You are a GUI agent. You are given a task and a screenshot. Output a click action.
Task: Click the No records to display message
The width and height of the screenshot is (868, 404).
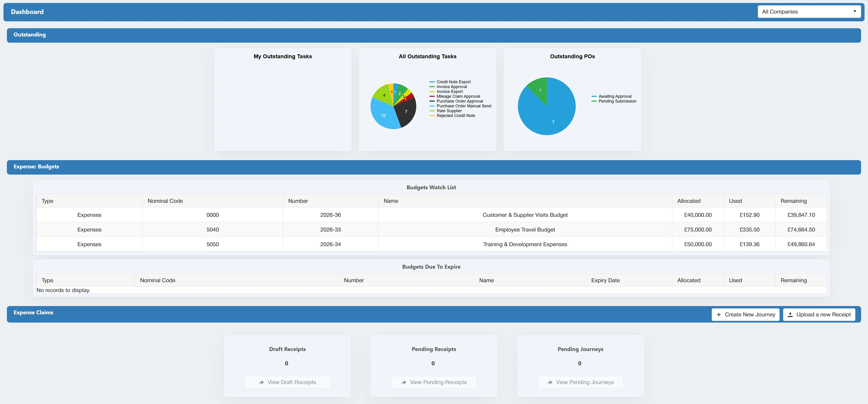coord(63,290)
